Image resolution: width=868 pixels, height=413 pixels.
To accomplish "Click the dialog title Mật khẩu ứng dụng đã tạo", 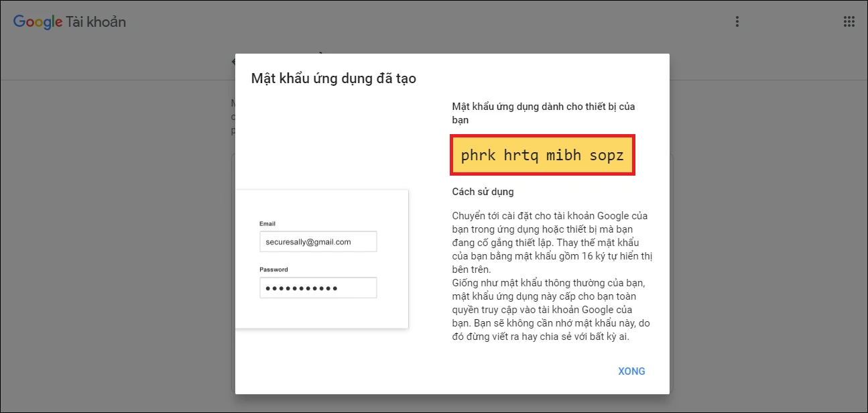I will tap(333, 78).
